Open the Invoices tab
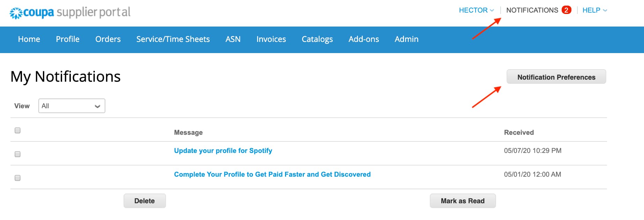This screenshot has height=220, width=644. coord(271,39)
